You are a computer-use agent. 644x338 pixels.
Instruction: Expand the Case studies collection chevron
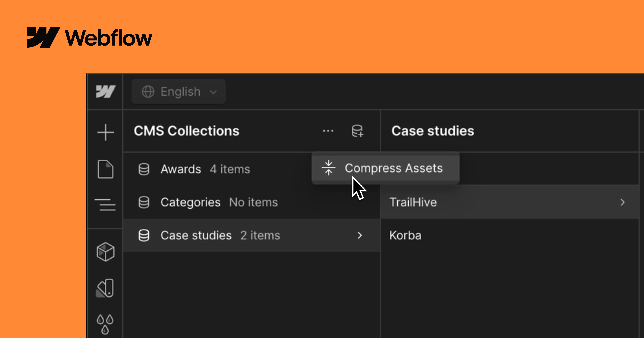(x=360, y=235)
